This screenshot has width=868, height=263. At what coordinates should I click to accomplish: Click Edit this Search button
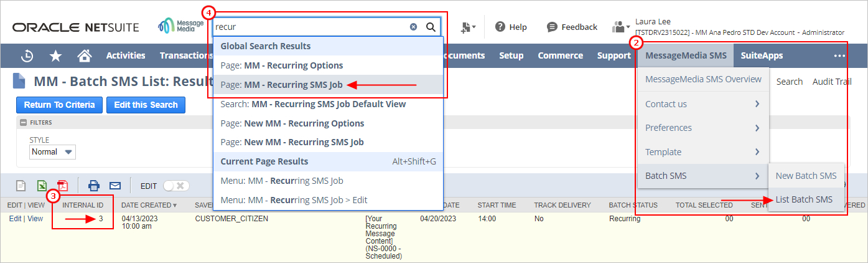pos(146,105)
